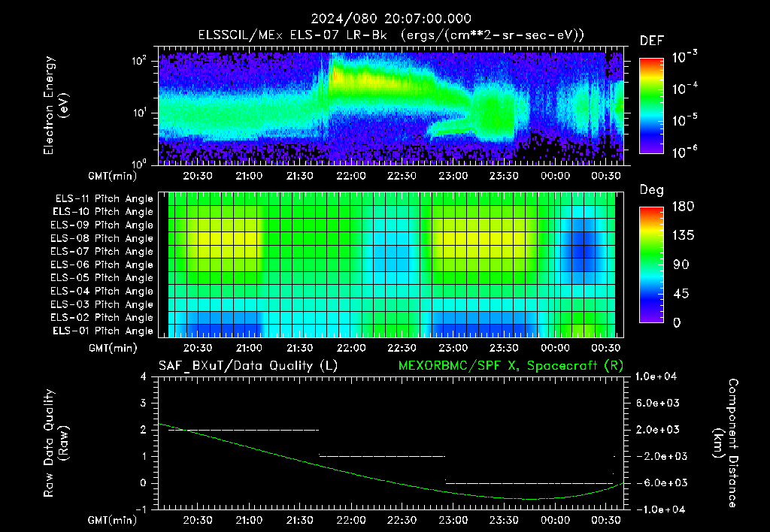Click the timestamp title 2024/080 20:07:00.000
This screenshot has width=770, height=532.
(x=391, y=19)
